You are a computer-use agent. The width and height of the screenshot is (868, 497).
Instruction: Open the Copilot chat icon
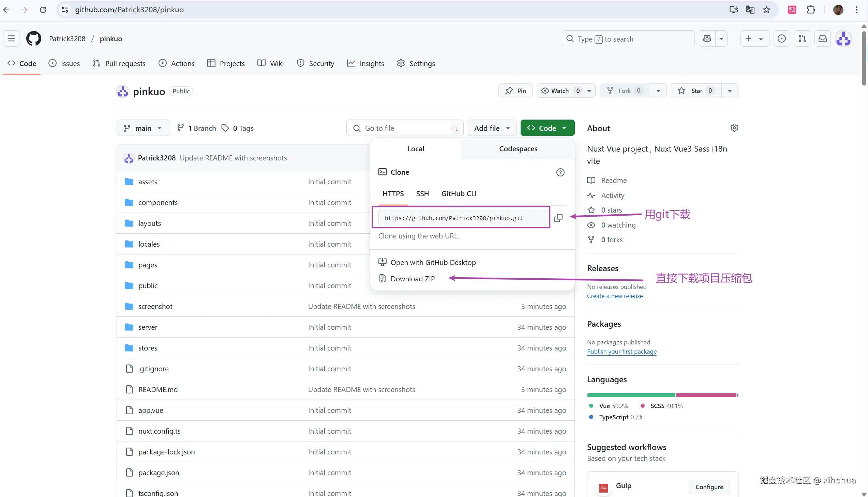[707, 38]
